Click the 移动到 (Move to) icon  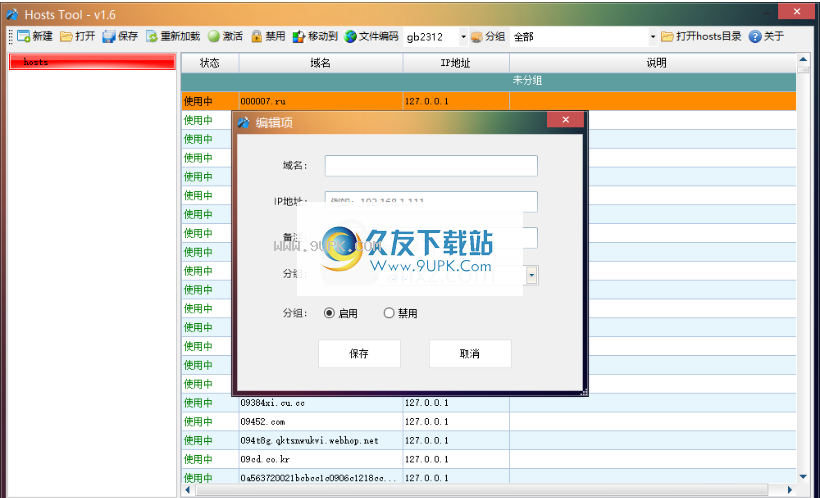click(299, 36)
